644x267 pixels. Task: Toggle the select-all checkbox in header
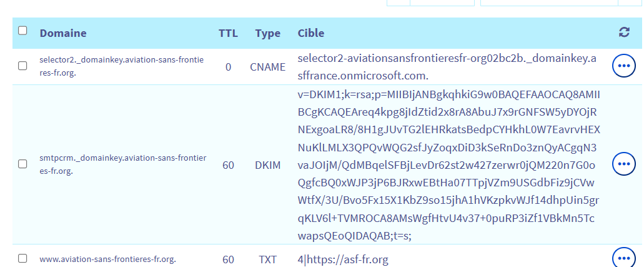coord(23,31)
